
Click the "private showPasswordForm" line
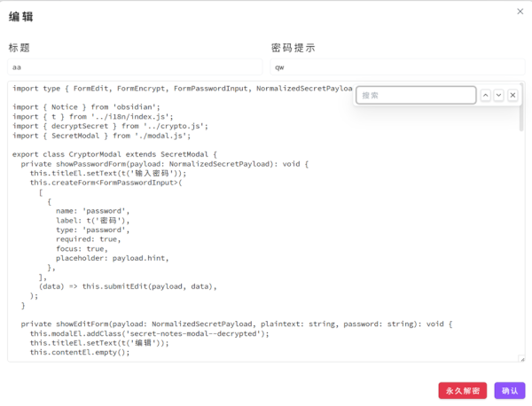coord(165,164)
